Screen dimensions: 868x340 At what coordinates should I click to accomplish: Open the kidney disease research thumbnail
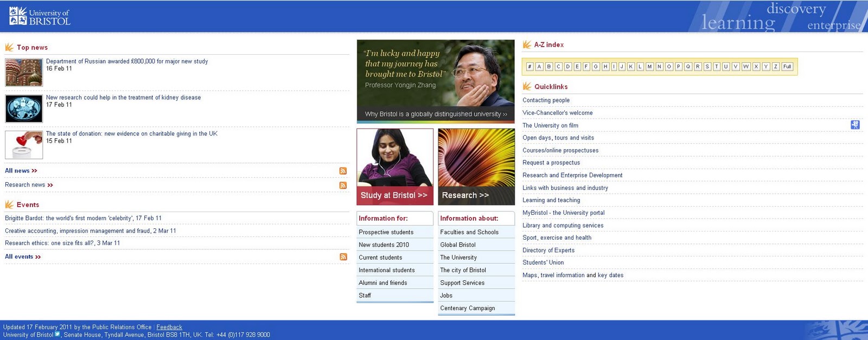pos(24,108)
